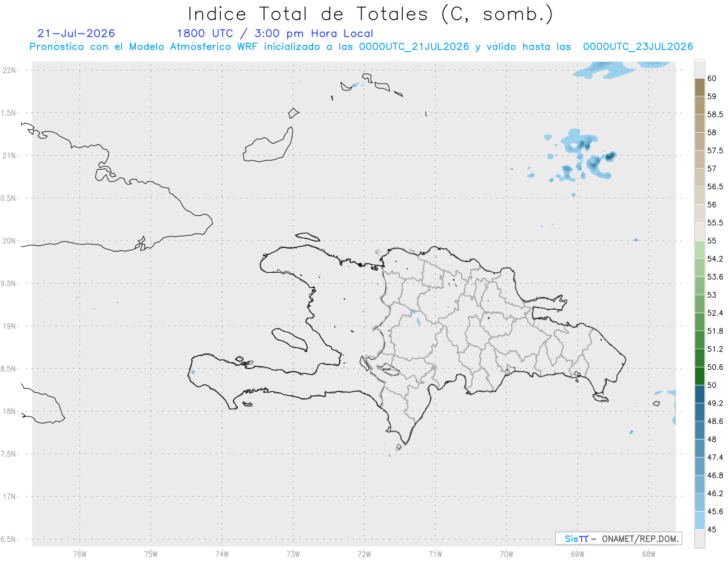The height and width of the screenshot is (562, 728).
Task: Click the "53.6" color bar label
Action: point(715,277)
